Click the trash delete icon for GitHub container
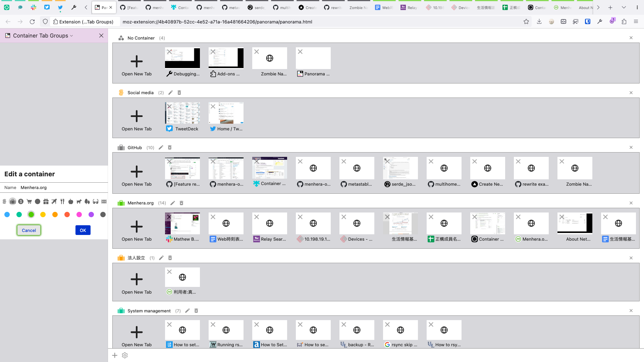644x362 pixels. tap(169, 147)
